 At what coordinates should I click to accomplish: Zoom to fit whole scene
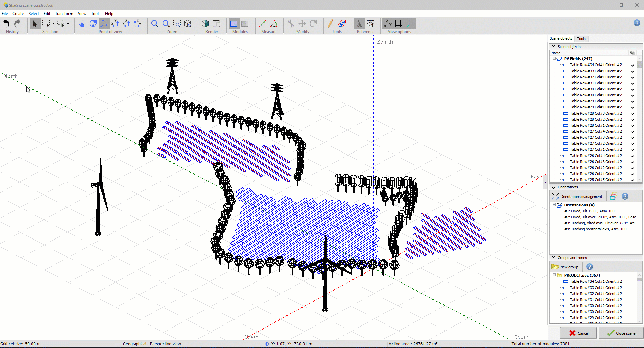point(188,24)
